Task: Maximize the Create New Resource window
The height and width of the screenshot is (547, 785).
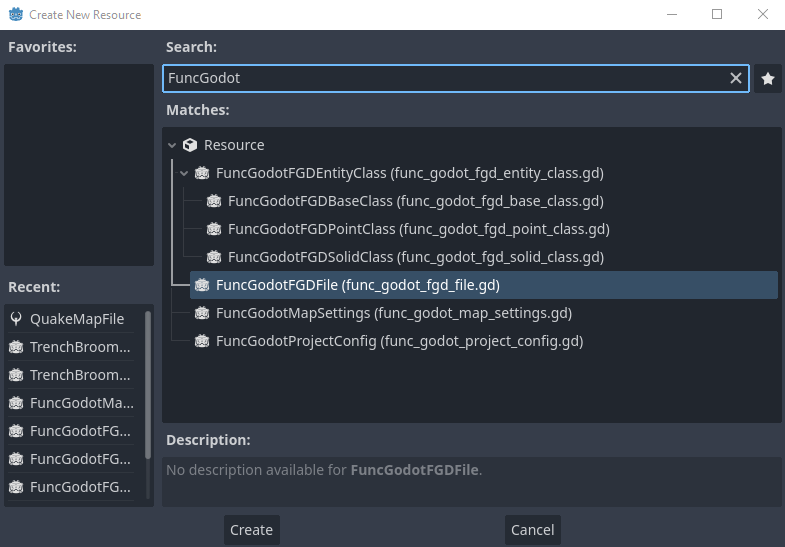Action: (717, 15)
